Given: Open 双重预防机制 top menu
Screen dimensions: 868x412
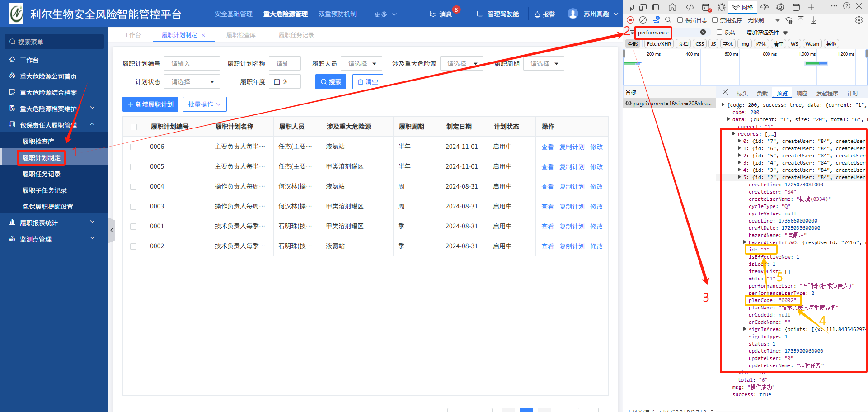Looking at the screenshot, I should coord(338,14).
